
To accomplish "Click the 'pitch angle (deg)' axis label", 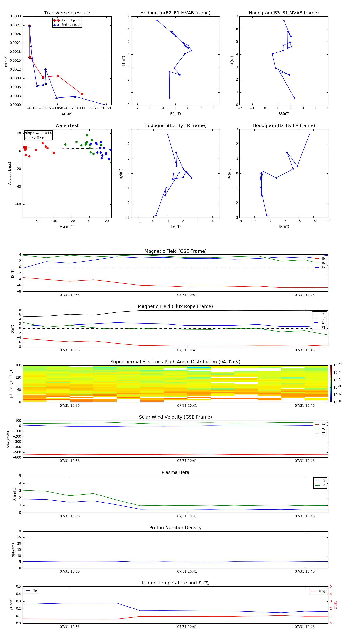I will 11,384.
